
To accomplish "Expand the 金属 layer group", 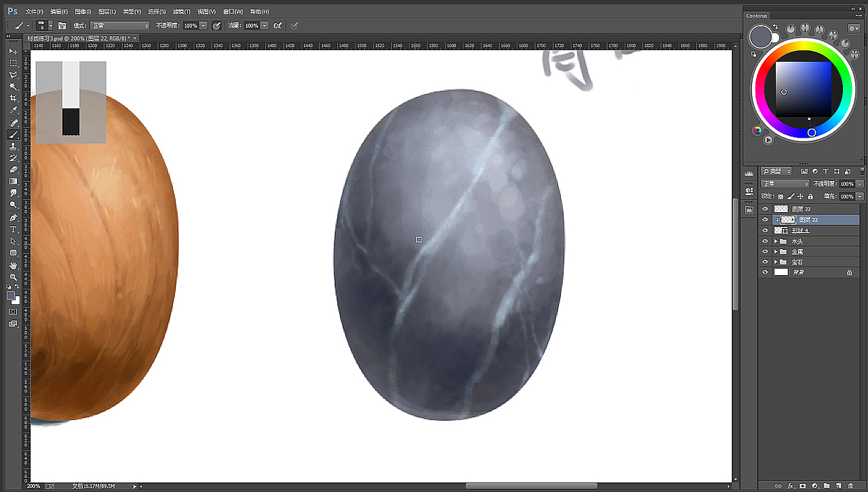I will (776, 251).
